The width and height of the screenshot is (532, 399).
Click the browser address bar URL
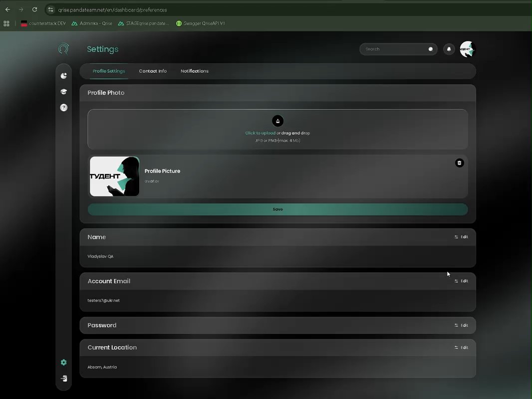(x=112, y=10)
